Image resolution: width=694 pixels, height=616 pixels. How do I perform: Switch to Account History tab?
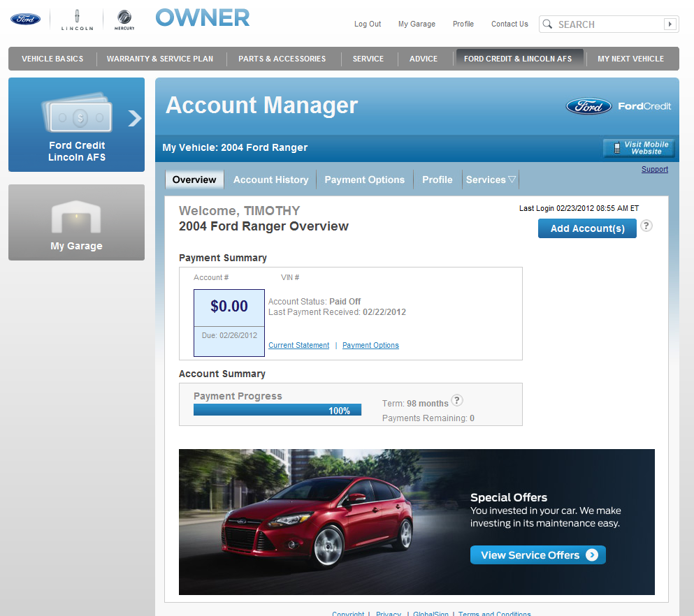pos(271,179)
